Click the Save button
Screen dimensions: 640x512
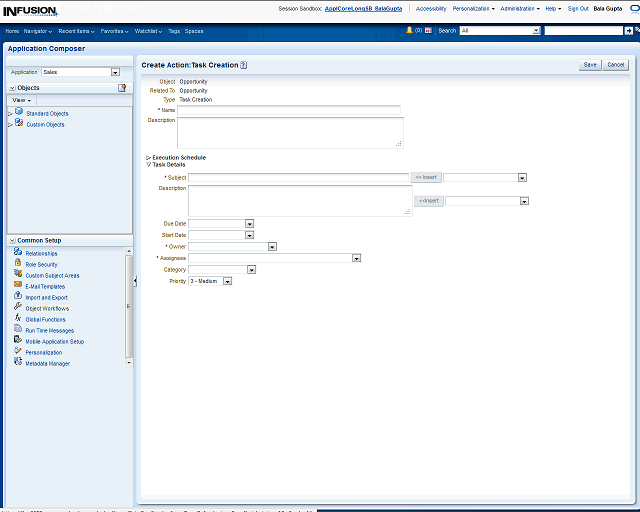pos(590,65)
